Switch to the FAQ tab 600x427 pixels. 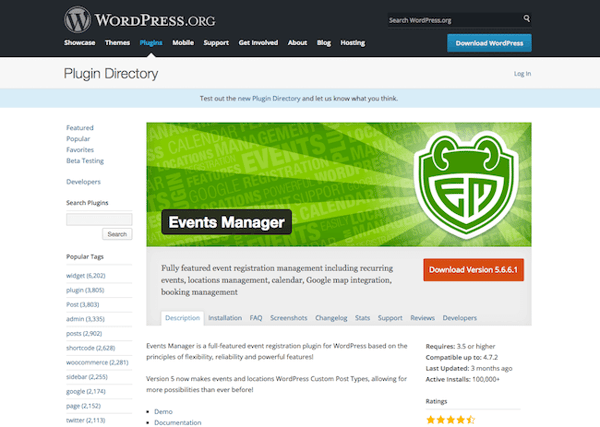click(256, 318)
